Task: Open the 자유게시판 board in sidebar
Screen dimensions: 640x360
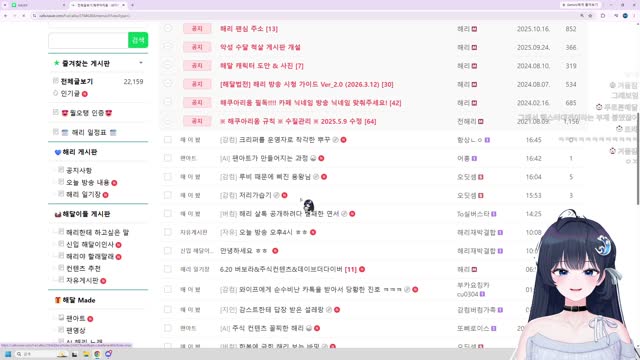Action: click(82, 280)
